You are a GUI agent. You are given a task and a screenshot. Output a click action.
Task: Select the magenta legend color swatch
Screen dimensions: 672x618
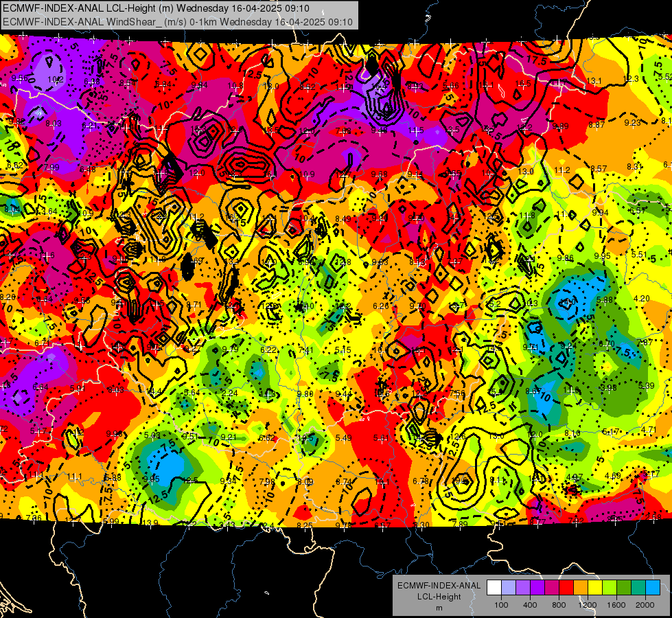coord(552,588)
